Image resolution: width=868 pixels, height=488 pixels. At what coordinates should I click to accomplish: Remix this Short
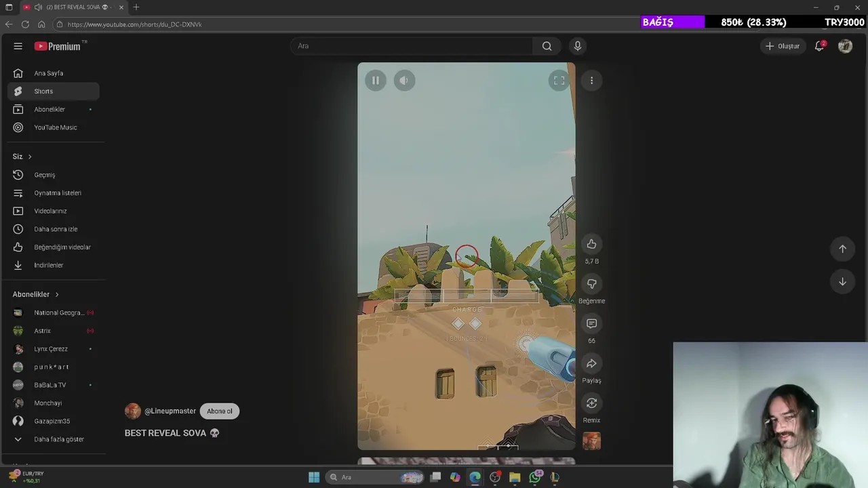591,403
